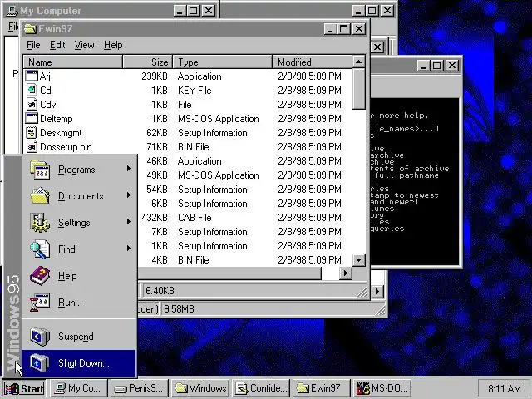Select Shut Down... in the Start menu

coord(79,363)
